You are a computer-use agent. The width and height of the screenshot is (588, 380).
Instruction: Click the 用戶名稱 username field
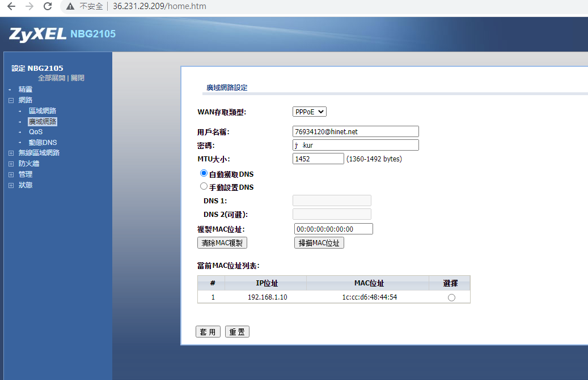(356, 131)
